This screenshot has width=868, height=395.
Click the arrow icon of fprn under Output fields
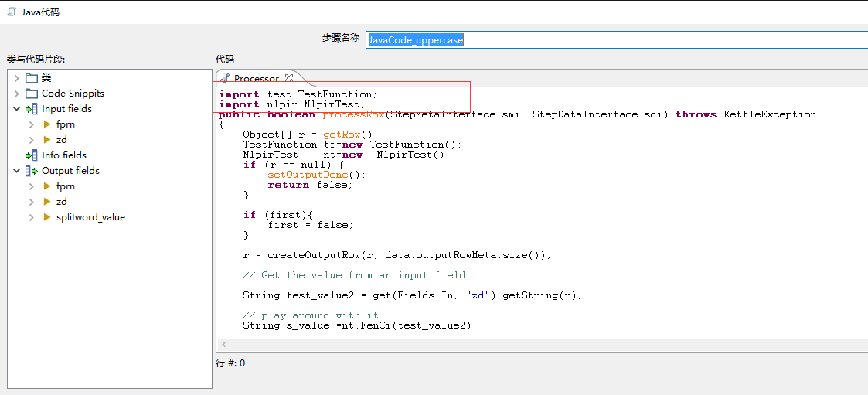(47, 186)
